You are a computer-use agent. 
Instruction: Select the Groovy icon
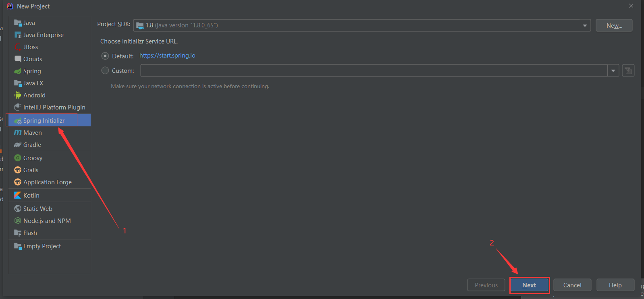pos(18,158)
